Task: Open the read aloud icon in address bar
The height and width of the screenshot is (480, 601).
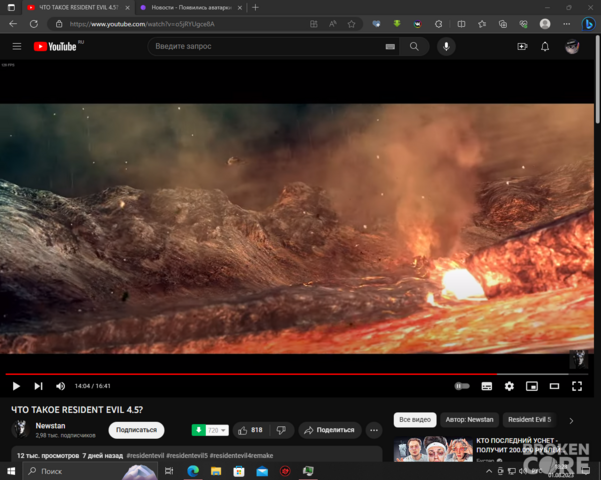Action: (x=333, y=24)
